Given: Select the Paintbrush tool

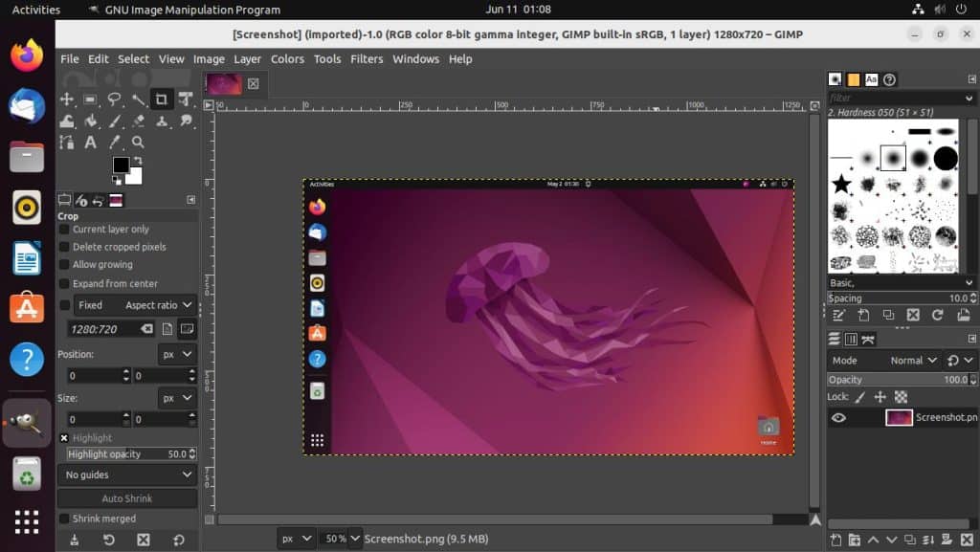Looking at the screenshot, I should 115,121.
